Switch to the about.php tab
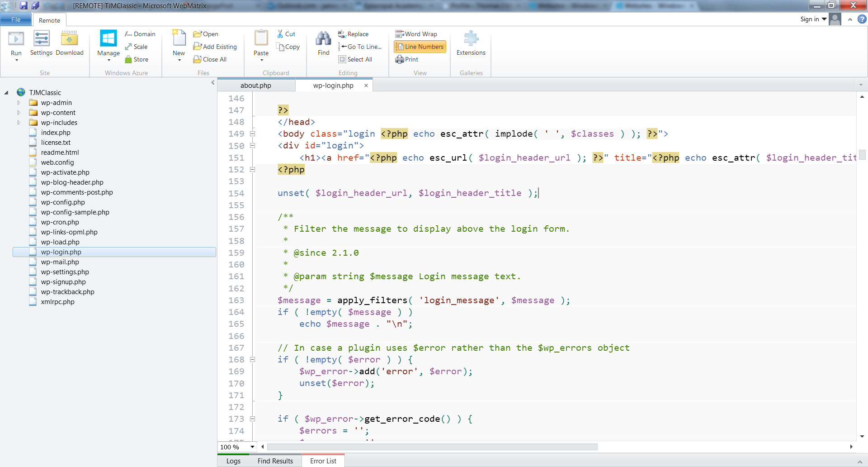The width and height of the screenshot is (868, 467). pyautogui.click(x=256, y=86)
